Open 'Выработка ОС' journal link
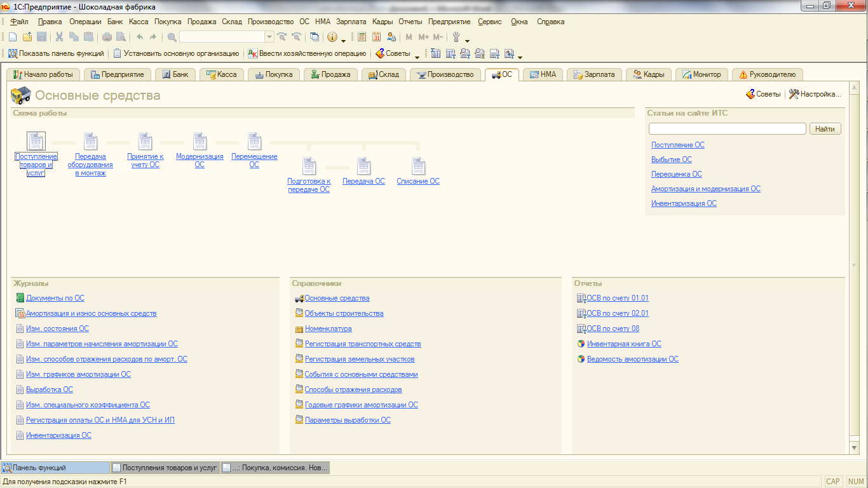The image size is (868, 488). 49,390
